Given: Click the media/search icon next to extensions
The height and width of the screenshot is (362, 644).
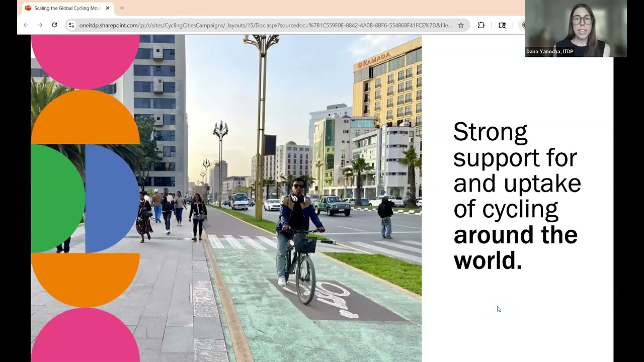Looking at the screenshot, I should coord(502,25).
